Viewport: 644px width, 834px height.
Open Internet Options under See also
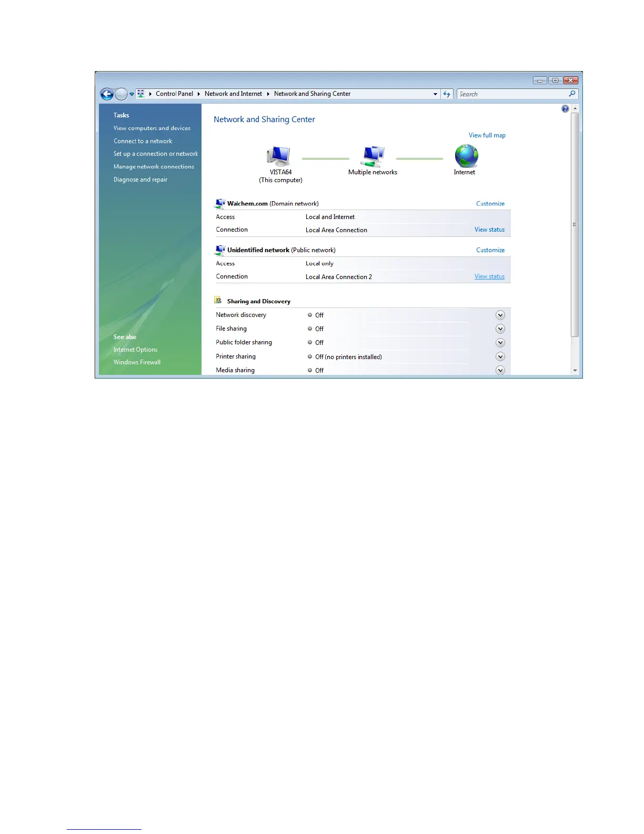coord(135,350)
